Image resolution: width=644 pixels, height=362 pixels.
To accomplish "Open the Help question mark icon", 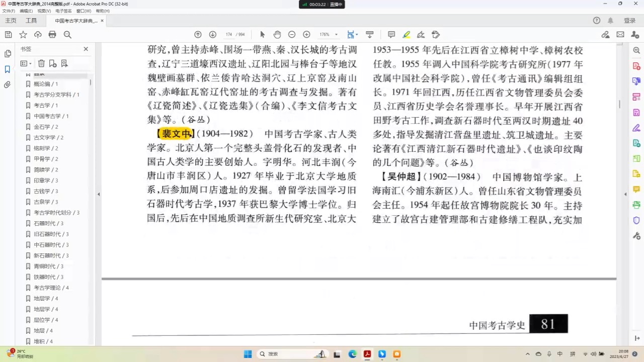I will click(x=597, y=21).
